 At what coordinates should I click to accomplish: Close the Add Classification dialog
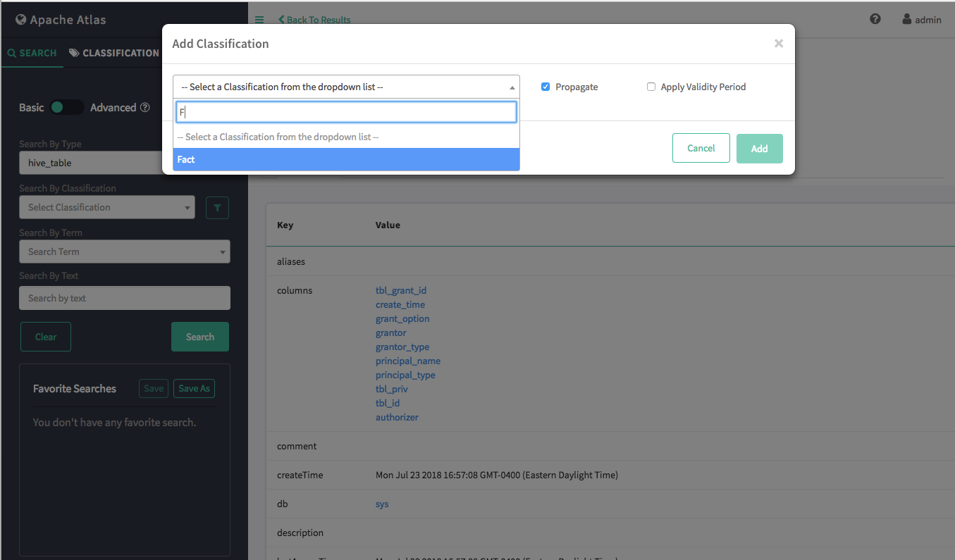click(x=778, y=44)
